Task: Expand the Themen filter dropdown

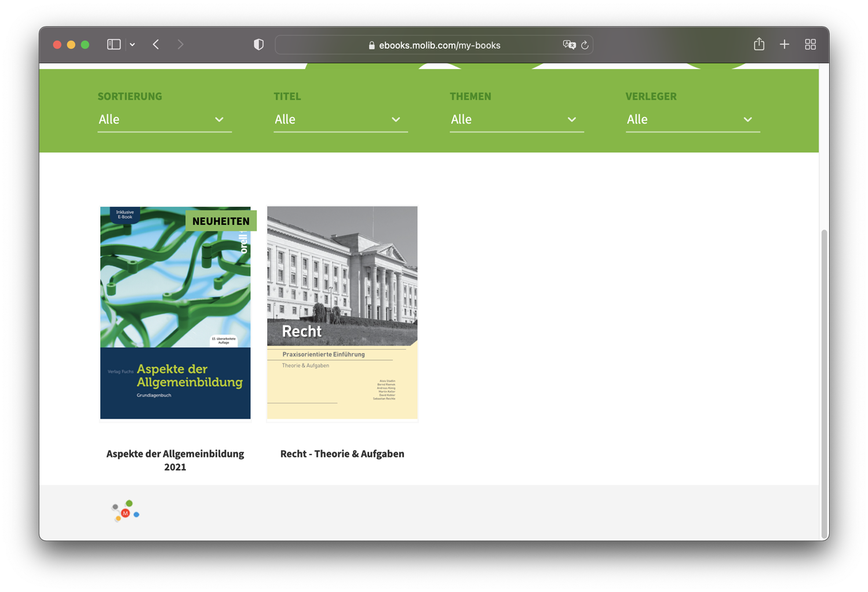Action: (516, 119)
